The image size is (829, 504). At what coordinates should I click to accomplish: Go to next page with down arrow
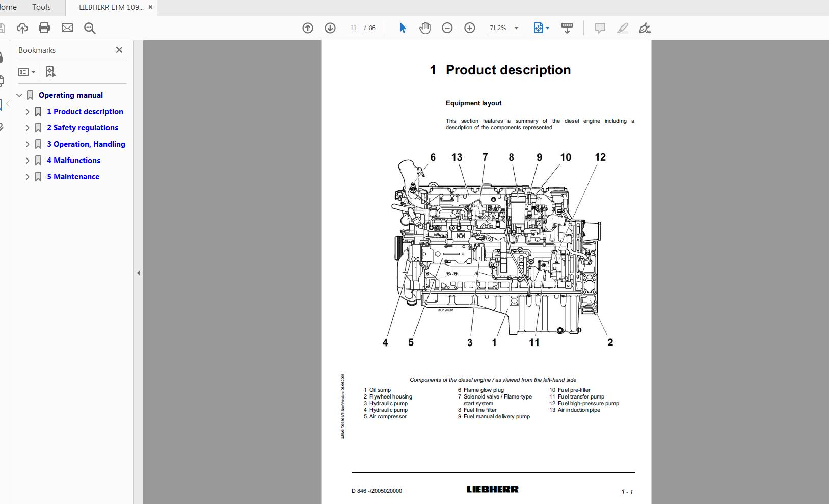click(x=331, y=28)
